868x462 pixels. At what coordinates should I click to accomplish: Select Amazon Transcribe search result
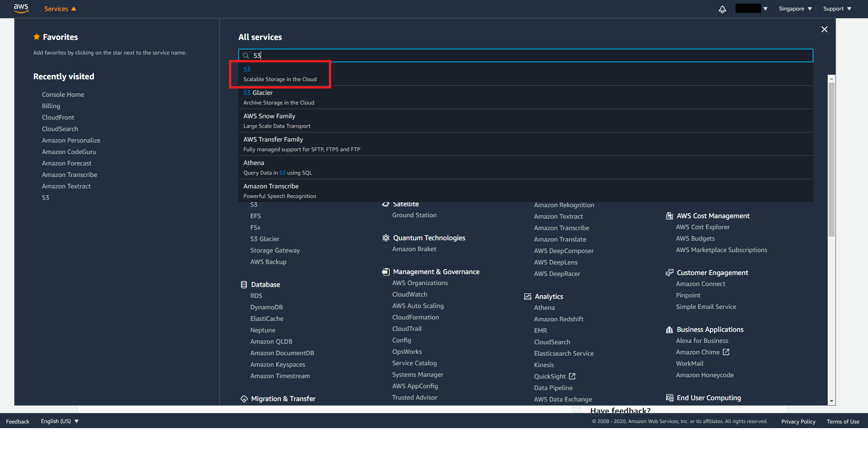(x=525, y=191)
